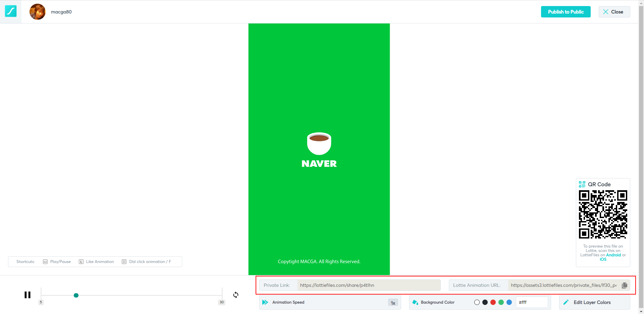Click the Animation Speed arrow icon
Screen dimensions: 644x314
coord(265,302)
